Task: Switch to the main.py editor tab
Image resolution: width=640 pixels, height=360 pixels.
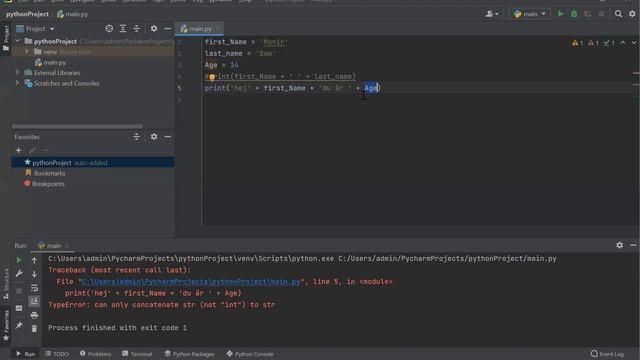Action: pyautogui.click(x=200, y=29)
